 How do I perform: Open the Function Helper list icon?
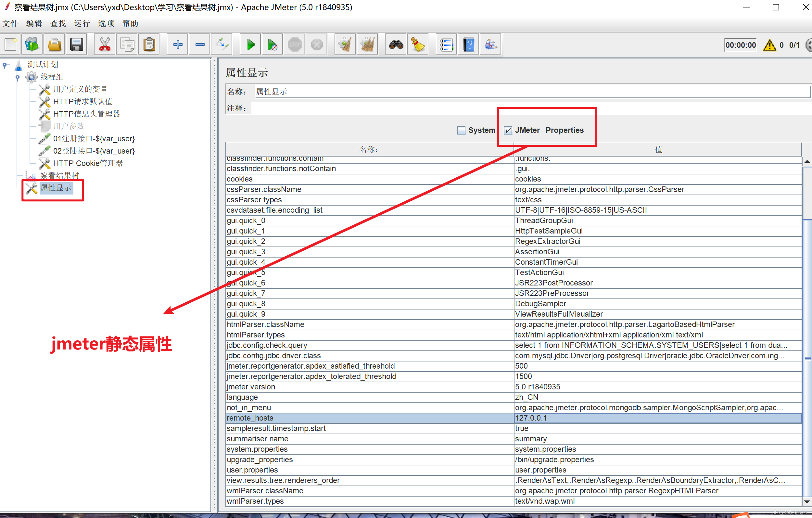coord(446,44)
